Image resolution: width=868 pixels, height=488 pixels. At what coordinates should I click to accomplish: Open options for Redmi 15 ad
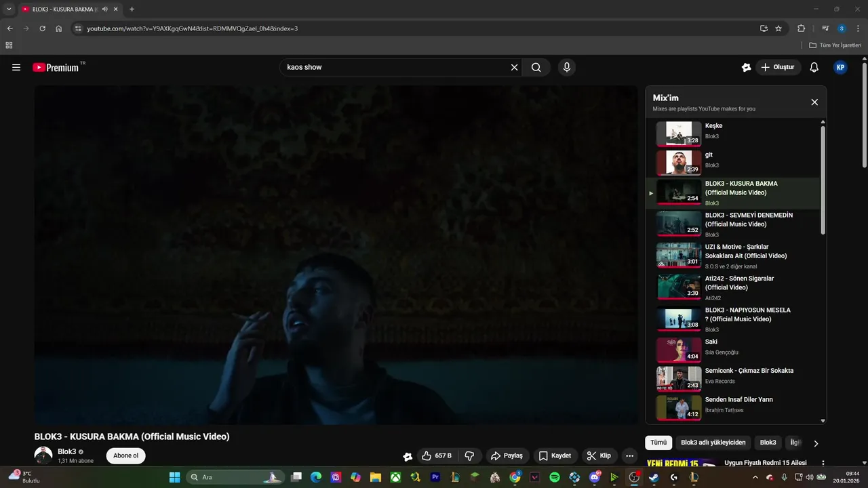pyautogui.click(x=823, y=464)
